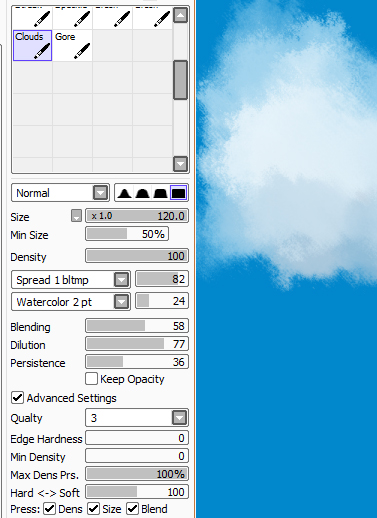This screenshot has height=518, width=377.
Task: Choose the flat-topped brush edge shape
Action: pyautogui.click(x=160, y=193)
